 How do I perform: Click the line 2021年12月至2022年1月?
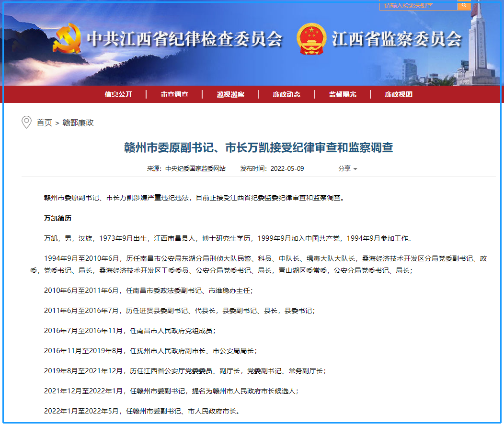coord(172,391)
